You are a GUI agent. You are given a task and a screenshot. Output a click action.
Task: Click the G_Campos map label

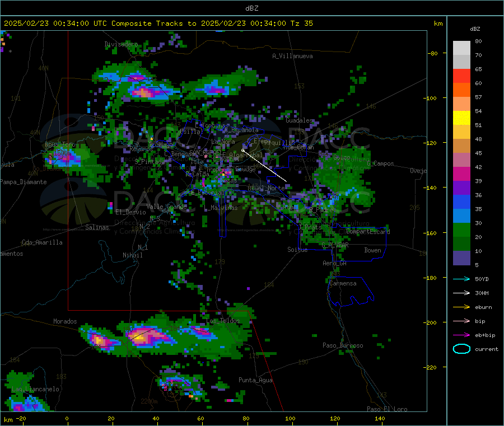(x=380, y=163)
